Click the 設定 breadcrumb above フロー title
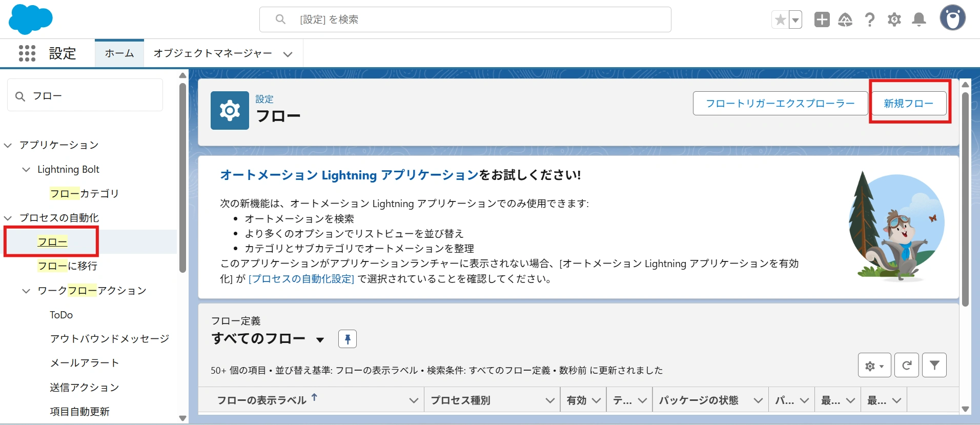Viewport: 980px width, 425px height. pyautogui.click(x=264, y=99)
